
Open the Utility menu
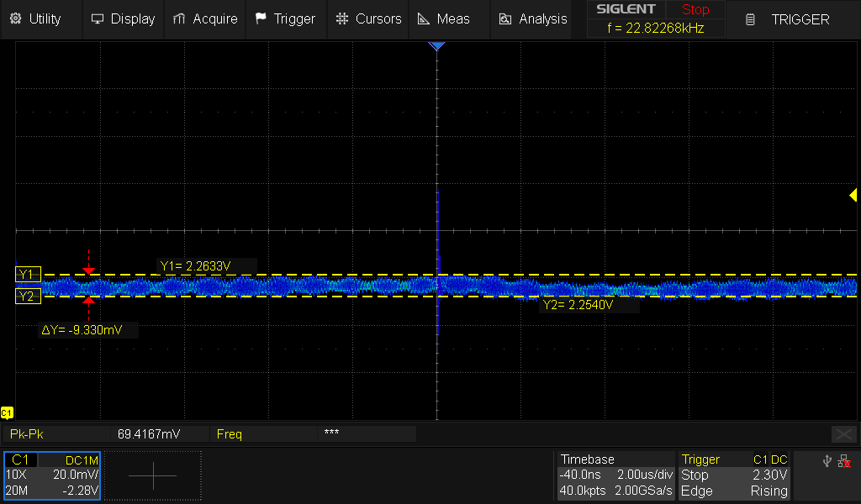point(35,18)
